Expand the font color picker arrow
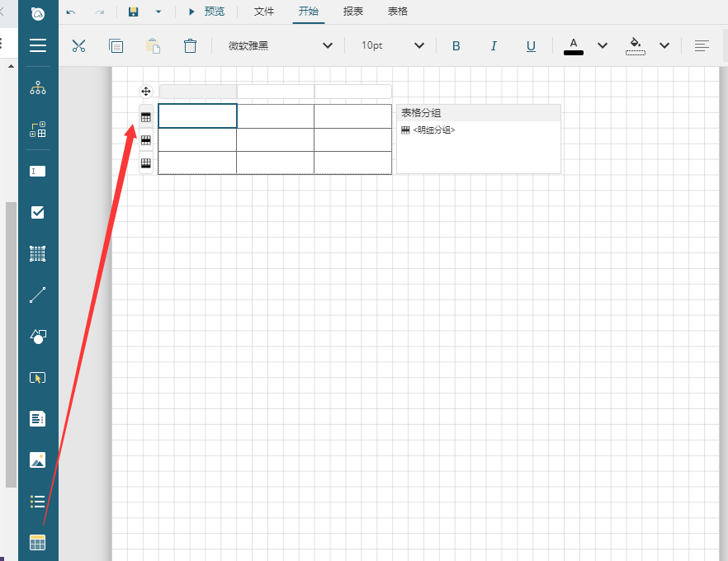Viewport: 728px width, 561px height. coord(603,45)
